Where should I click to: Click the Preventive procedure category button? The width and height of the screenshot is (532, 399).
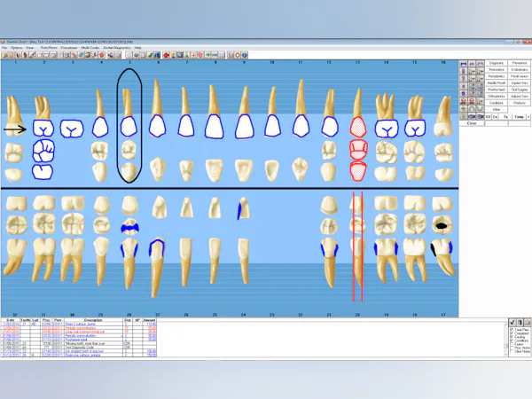click(x=520, y=63)
